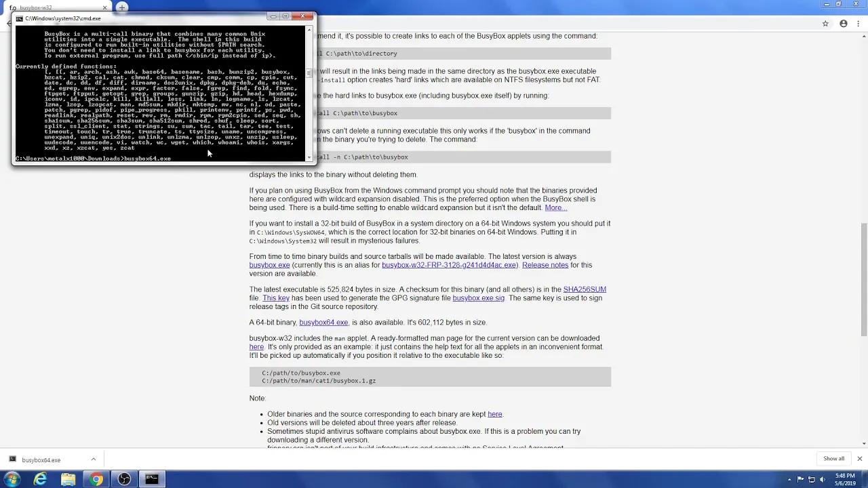Click 'Currently defined functions:' in cmd
Viewport: 868px width, 488px height.
coord(66,66)
